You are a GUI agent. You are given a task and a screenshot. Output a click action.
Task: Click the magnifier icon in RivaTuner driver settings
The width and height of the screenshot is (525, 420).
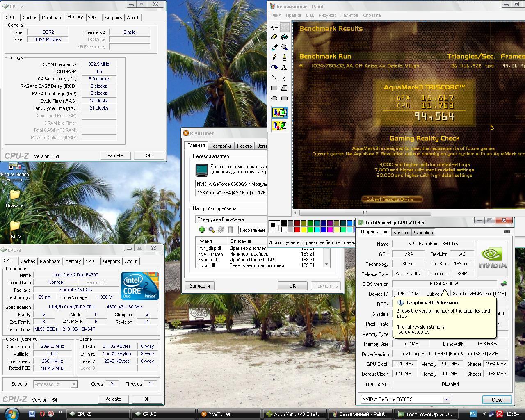pos(212,230)
